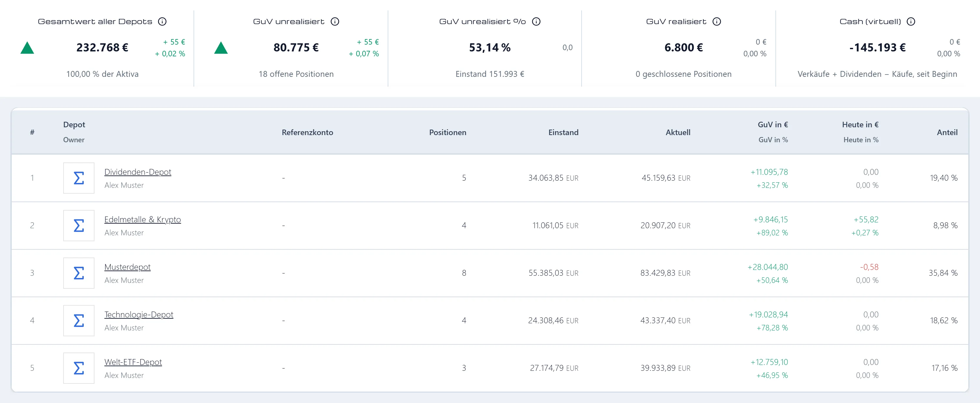Click '0 geschlossene Positionen' text
Image resolution: width=980 pixels, height=403 pixels.
point(683,74)
